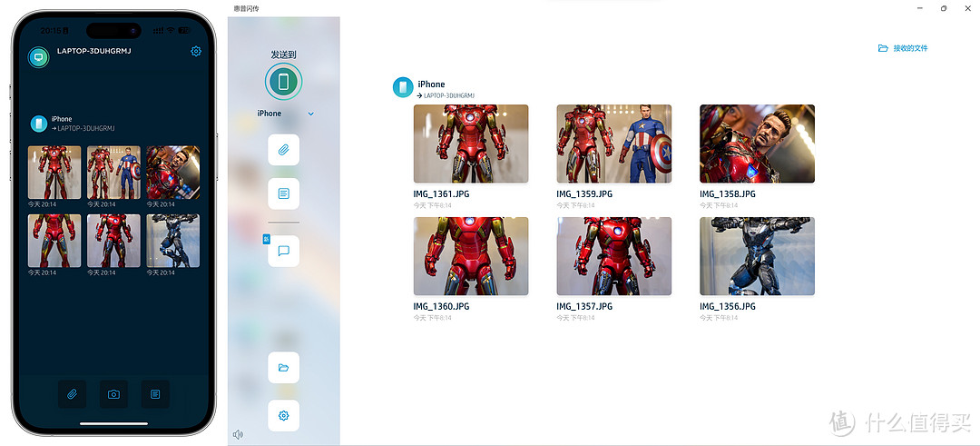
Task: Tap the settings gear on the phone screen
Action: click(x=196, y=51)
